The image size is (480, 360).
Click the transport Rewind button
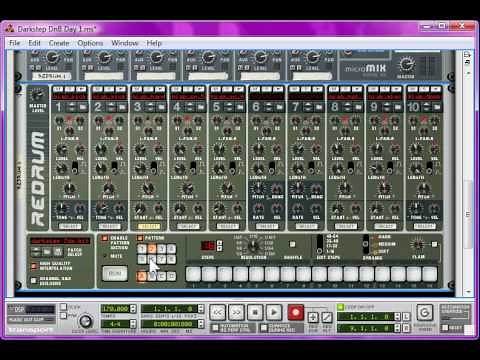[218, 313]
